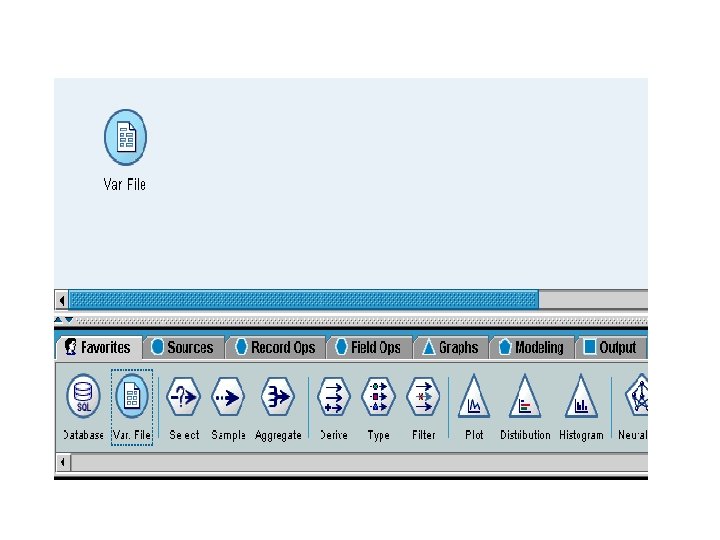This screenshot has width=720, height=540.
Task: Open the Record Ops tab
Action: click(x=275, y=347)
